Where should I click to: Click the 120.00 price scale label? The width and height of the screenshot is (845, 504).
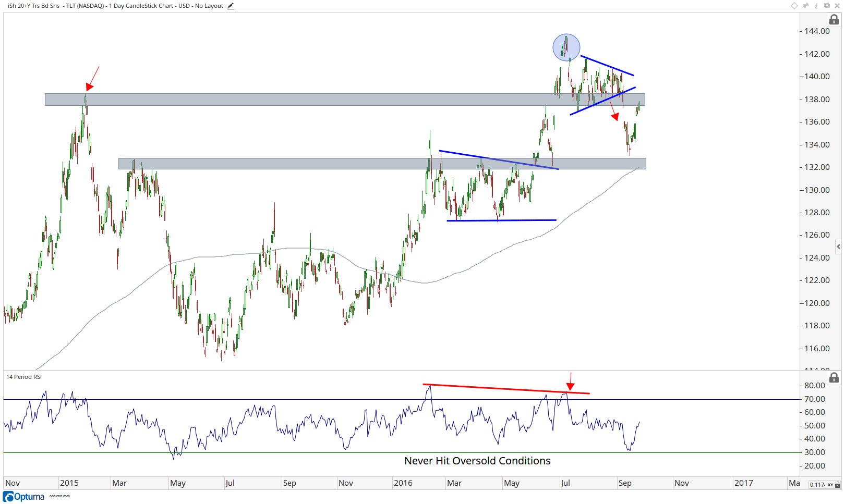point(817,303)
